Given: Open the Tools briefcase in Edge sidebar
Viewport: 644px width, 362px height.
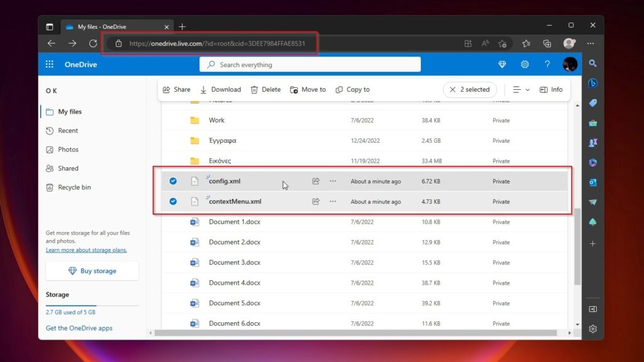Looking at the screenshot, I should pyautogui.click(x=592, y=123).
